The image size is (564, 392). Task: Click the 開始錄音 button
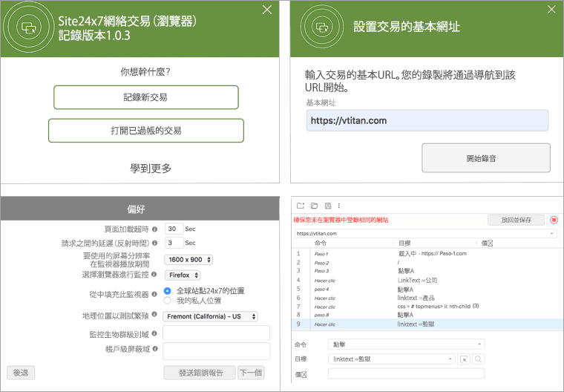coord(486,158)
